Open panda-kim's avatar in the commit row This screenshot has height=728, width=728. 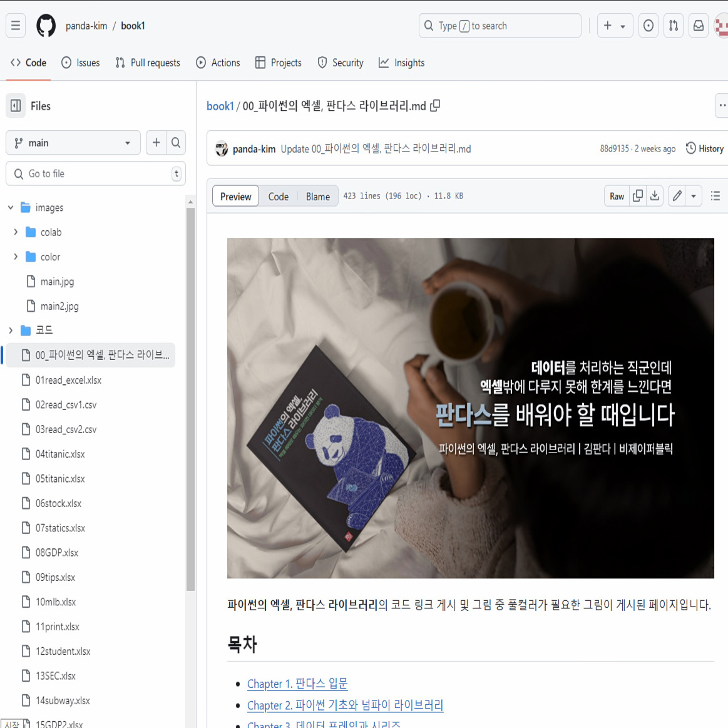click(x=222, y=148)
